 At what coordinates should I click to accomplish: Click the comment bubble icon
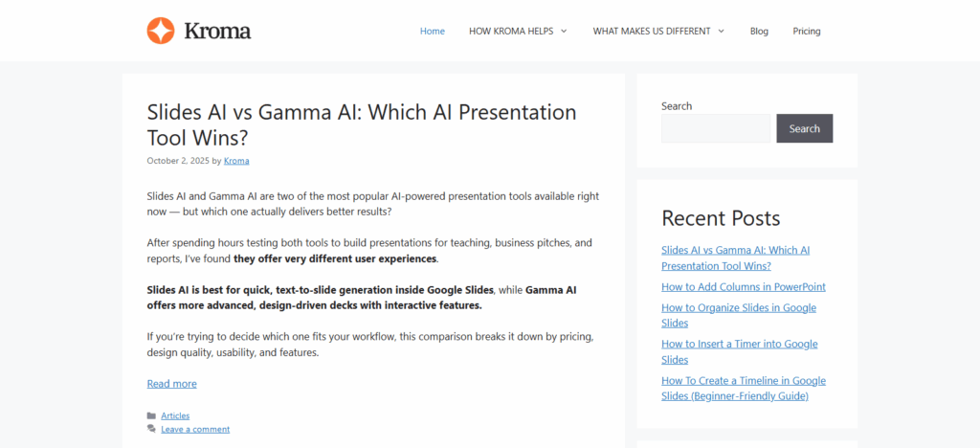(151, 429)
